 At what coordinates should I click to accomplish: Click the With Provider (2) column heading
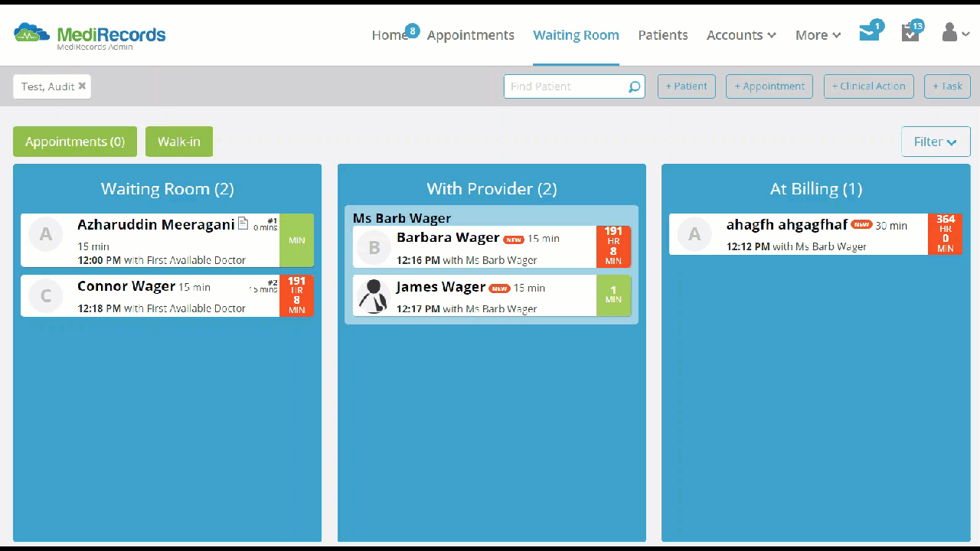pos(492,189)
